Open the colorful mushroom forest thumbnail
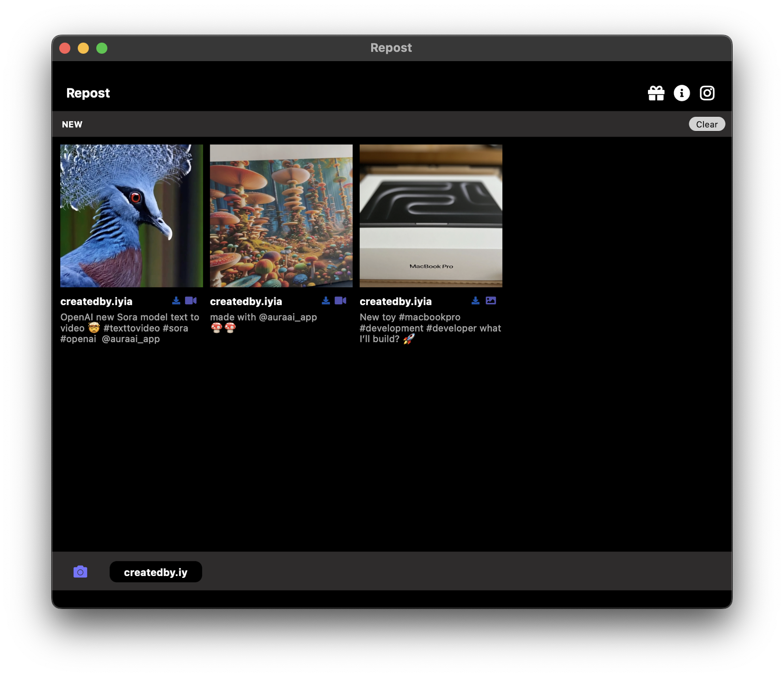The width and height of the screenshot is (784, 677). [x=281, y=216]
